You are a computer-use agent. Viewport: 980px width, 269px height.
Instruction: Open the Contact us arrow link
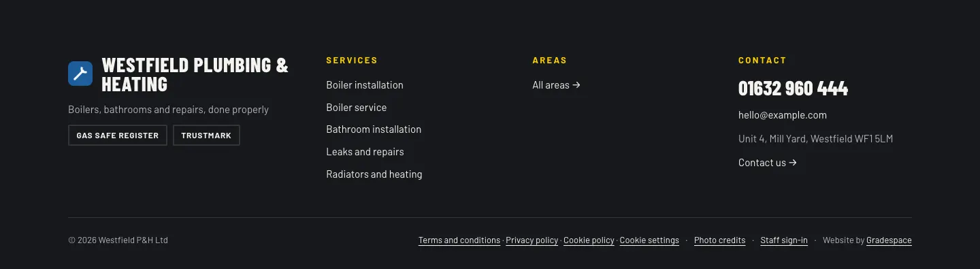point(768,163)
